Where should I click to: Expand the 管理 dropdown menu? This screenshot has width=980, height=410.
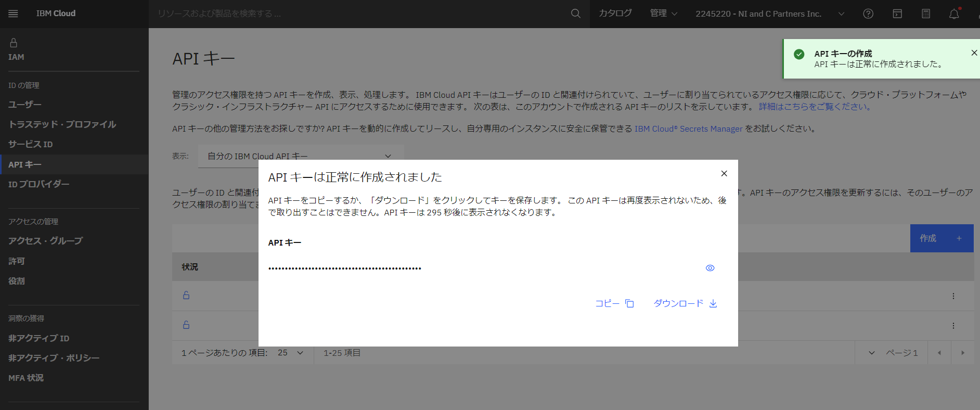coord(664,14)
